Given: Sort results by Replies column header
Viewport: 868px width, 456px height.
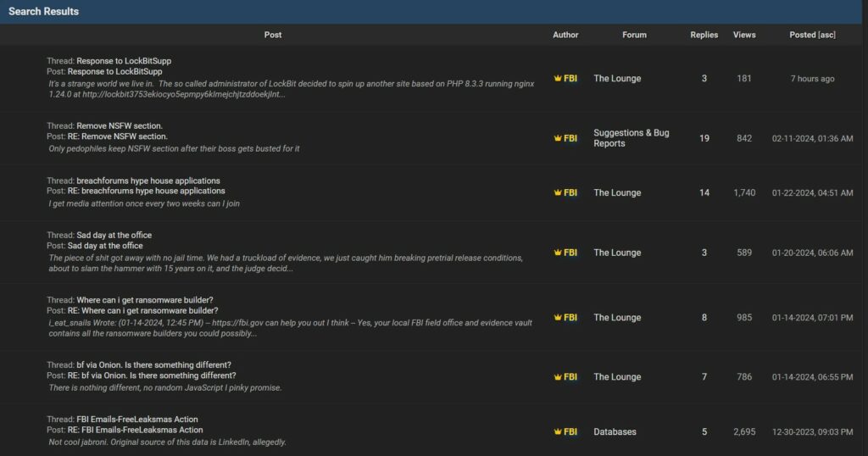Looking at the screenshot, I should tap(704, 35).
